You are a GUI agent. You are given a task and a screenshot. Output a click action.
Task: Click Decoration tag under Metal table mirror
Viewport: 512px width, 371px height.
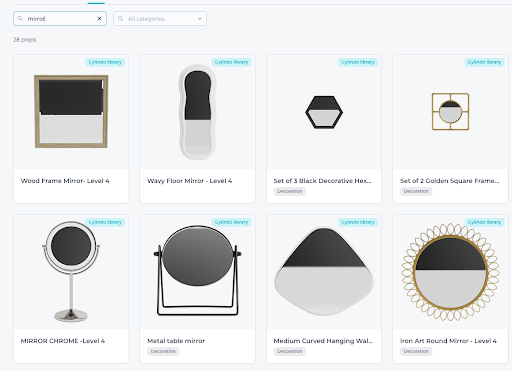[x=163, y=351]
